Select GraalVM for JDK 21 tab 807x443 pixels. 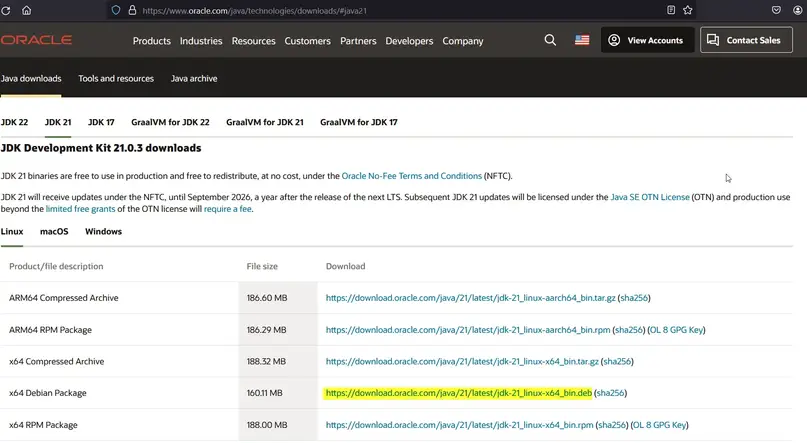click(x=265, y=122)
